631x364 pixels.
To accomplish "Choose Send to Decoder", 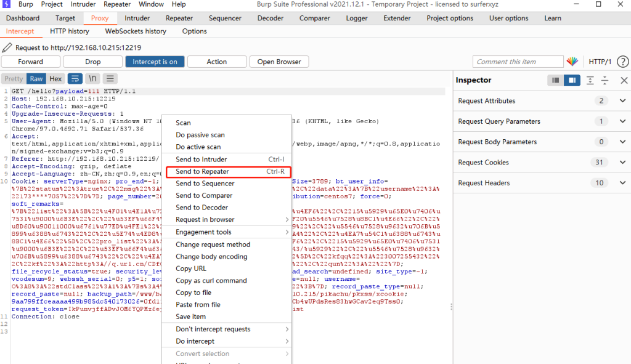I will (227, 208).
